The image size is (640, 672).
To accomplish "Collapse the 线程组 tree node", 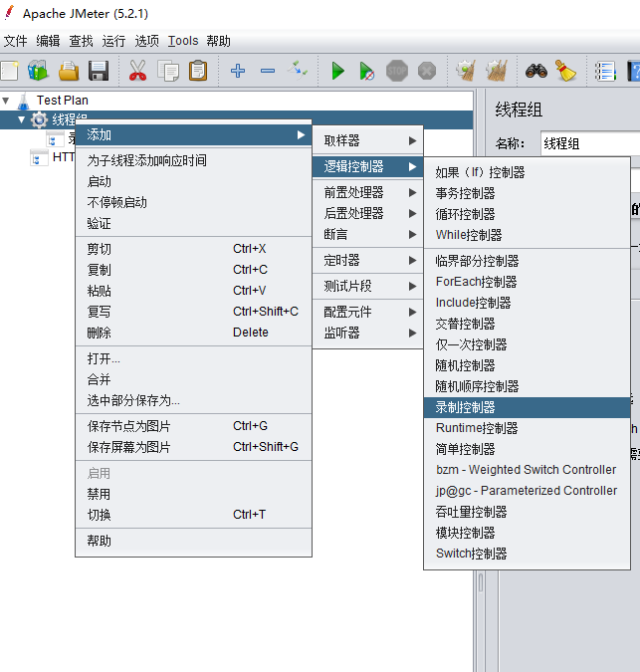I will pyautogui.click(x=21, y=119).
